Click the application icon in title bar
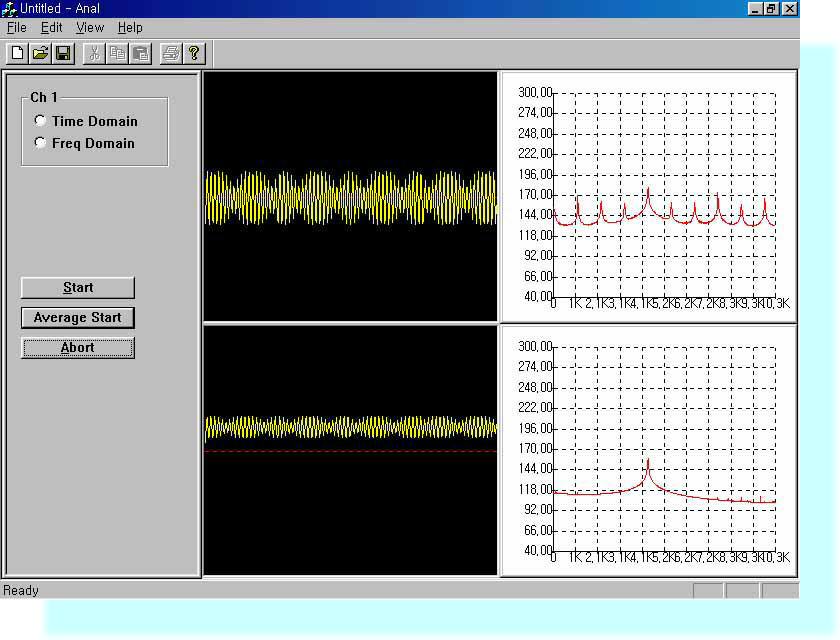The width and height of the screenshot is (840, 640). point(10,9)
